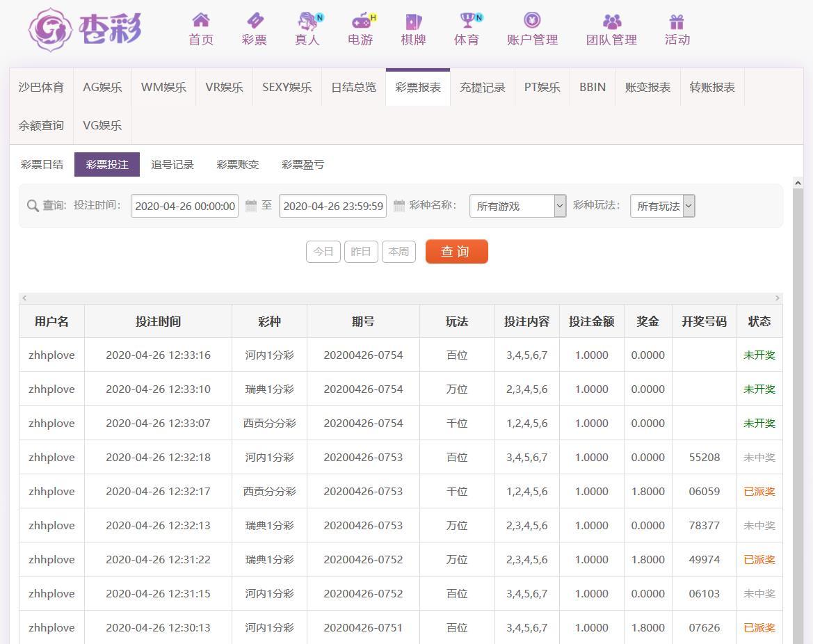Open the 彩票 lottery ticket icon
This screenshot has height=644, width=813.
(255, 21)
